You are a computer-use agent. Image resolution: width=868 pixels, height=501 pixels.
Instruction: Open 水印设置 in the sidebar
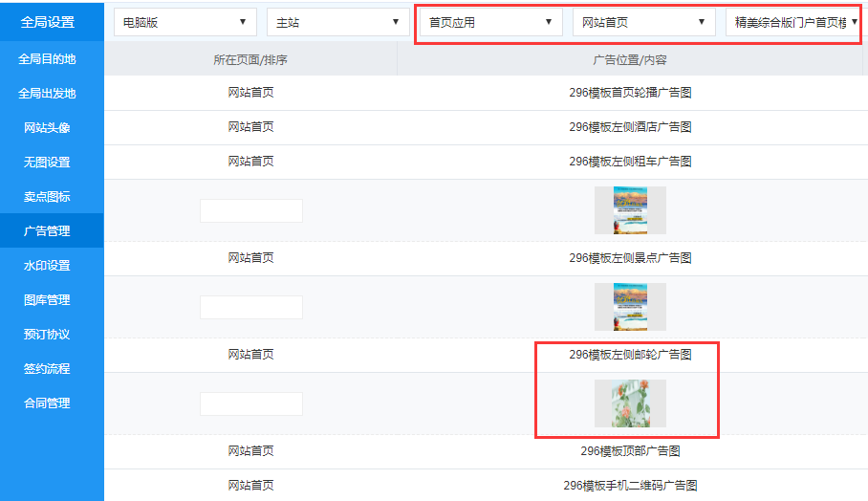click(47, 266)
